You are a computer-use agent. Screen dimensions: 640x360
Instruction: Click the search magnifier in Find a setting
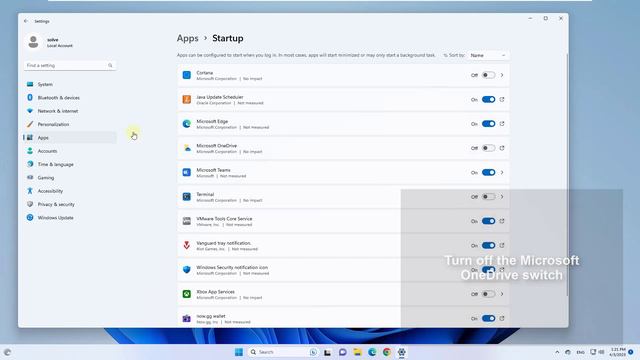pos(110,65)
